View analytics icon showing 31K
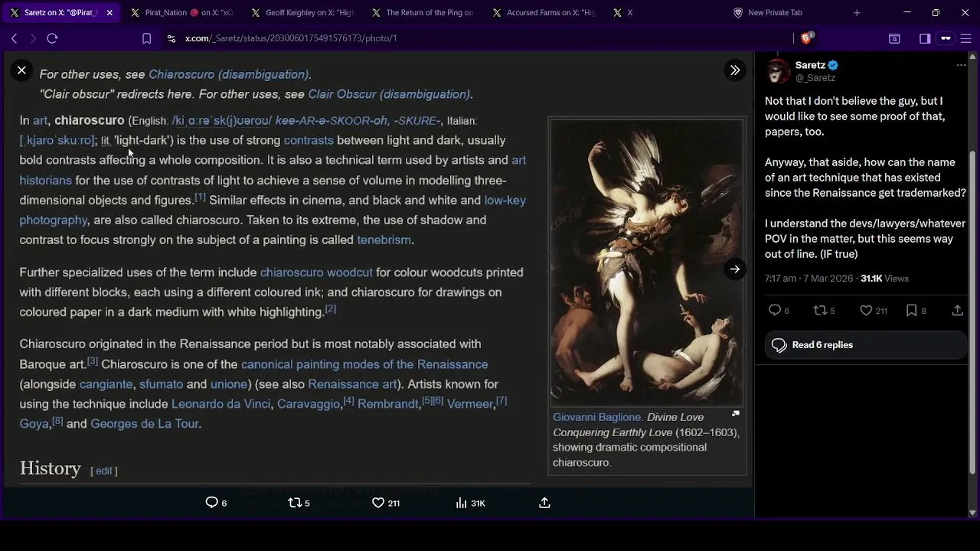The height and width of the screenshot is (551, 980). tap(461, 503)
